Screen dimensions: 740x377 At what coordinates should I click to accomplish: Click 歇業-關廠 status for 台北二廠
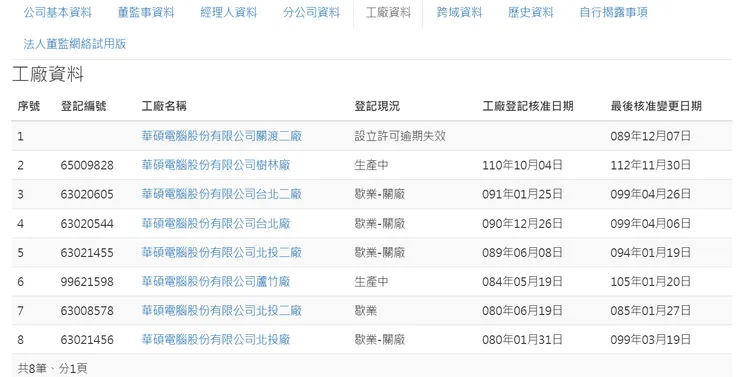(379, 194)
